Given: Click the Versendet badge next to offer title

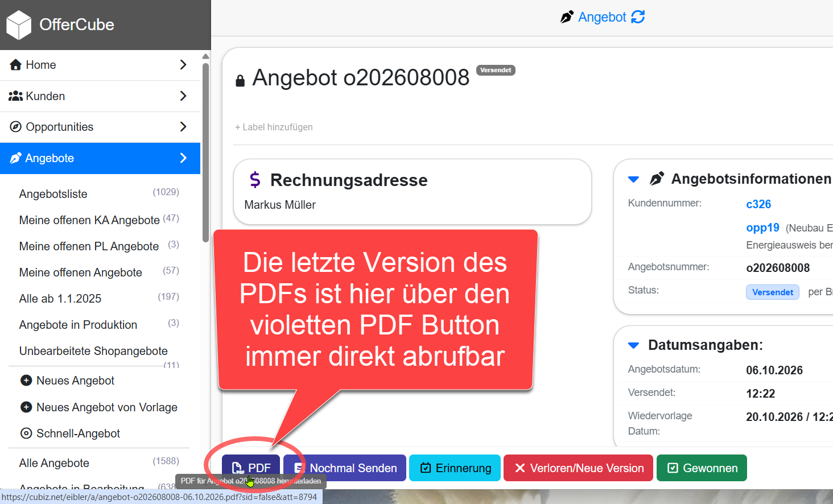Looking at the screenshot, I should [x=496, y=70].
